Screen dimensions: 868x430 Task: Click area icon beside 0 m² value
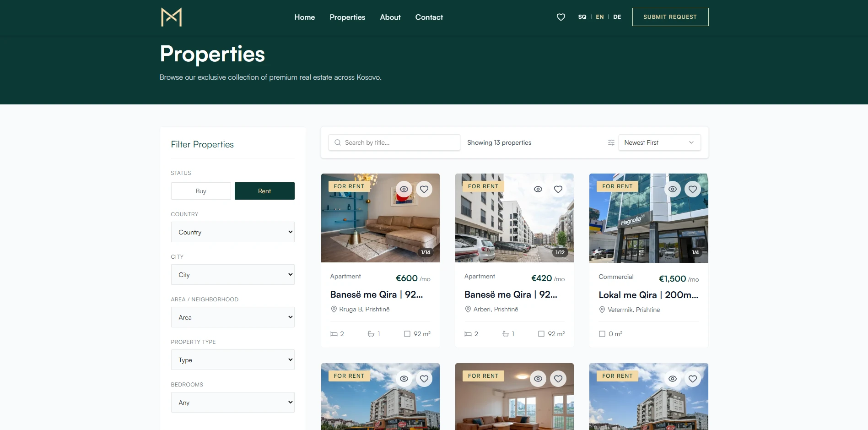click(x=602, y=334)
